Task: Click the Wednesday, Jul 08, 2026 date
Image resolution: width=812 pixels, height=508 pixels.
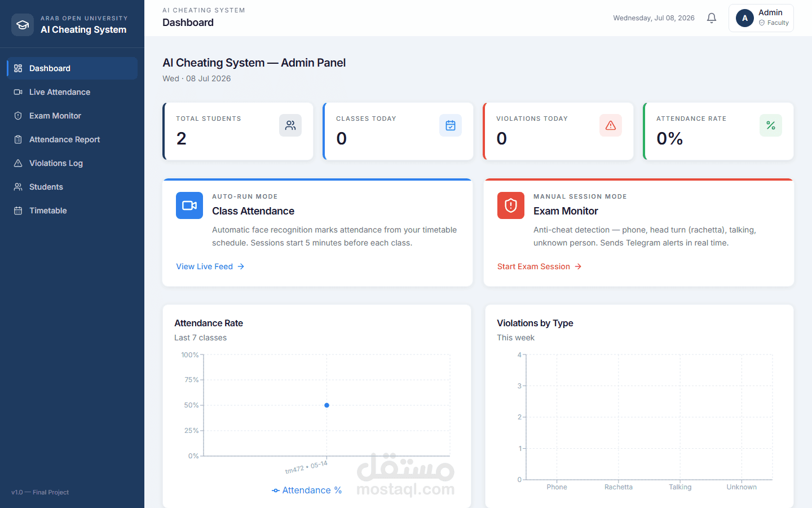Action: [654, 18]
